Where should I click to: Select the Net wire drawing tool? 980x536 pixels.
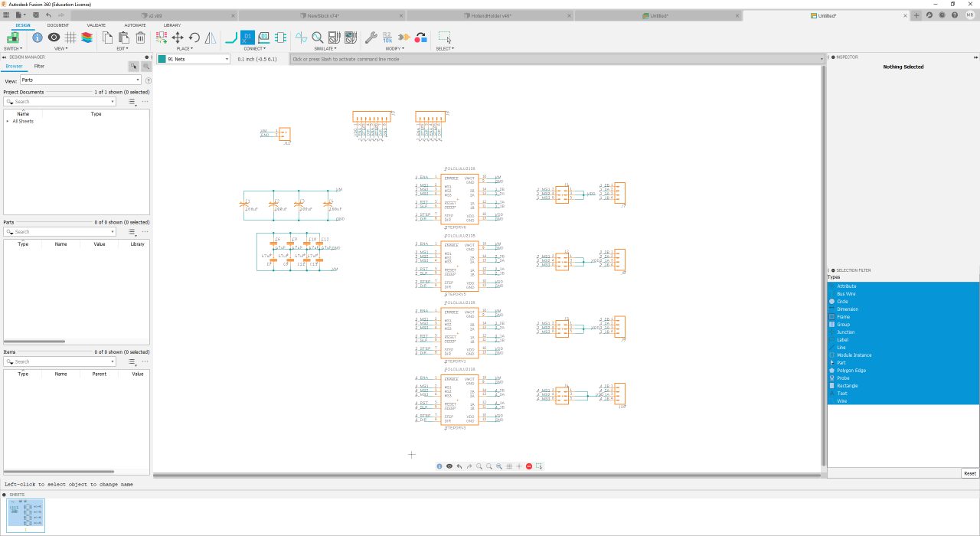(x=232, y=37)
